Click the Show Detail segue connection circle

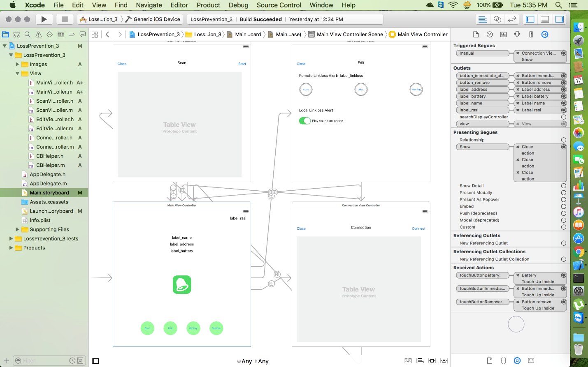pyautogui.click(x=563, y=186)
